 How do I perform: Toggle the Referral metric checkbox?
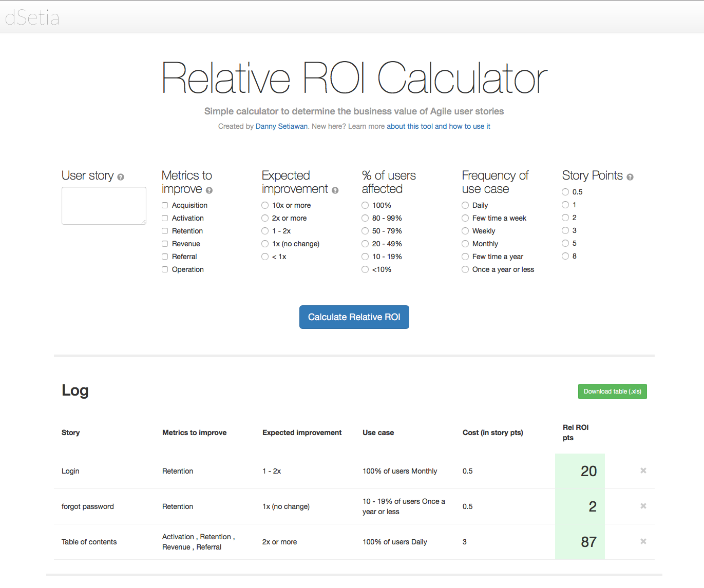pyautogui.click(x=165, y=257)
